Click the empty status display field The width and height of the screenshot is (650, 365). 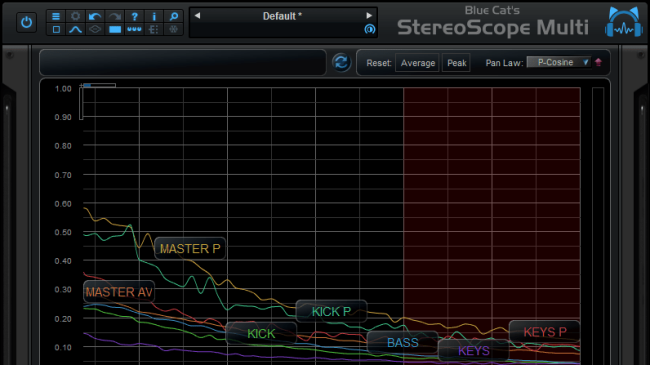(x=183, y=63)
